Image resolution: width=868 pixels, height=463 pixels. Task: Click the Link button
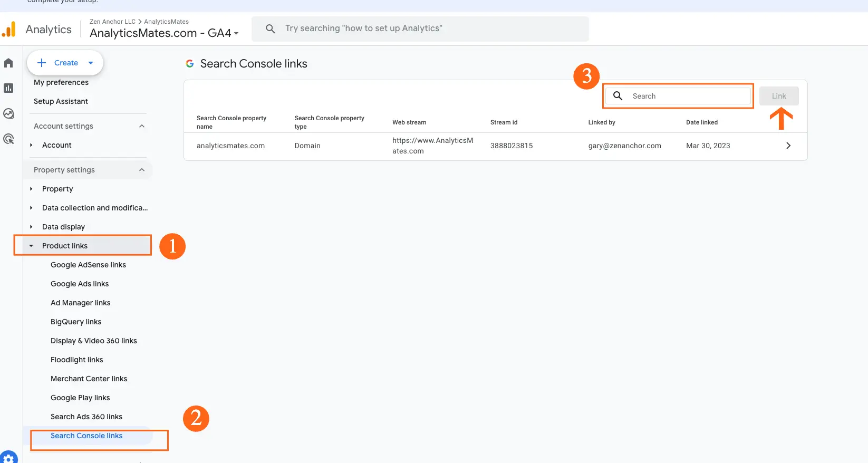tap(779, 96)
